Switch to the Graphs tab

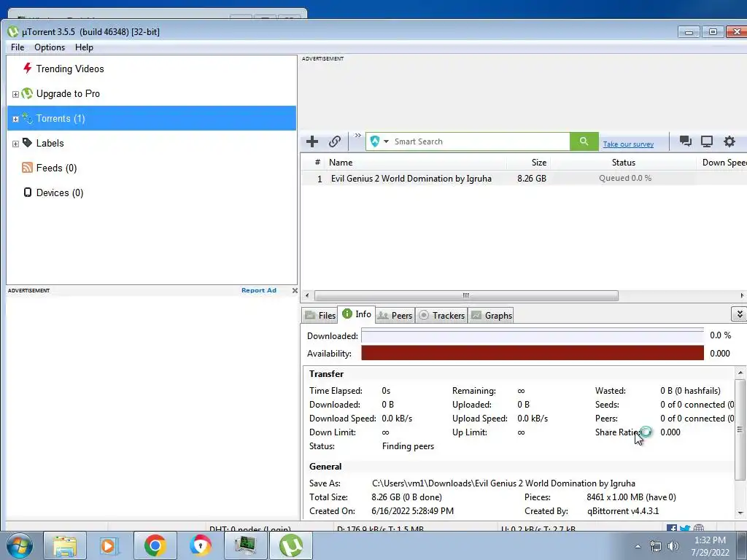[x=492, y=315]
